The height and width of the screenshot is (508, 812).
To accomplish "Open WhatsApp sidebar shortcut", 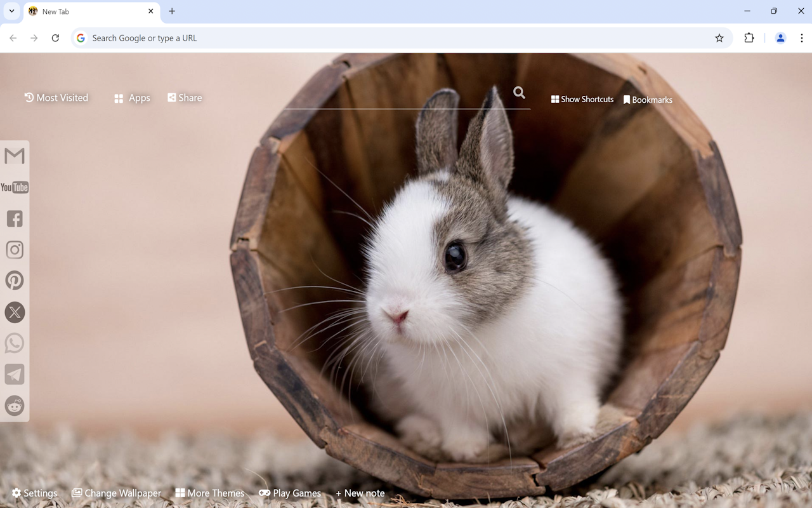I will (x=15, y=343).
